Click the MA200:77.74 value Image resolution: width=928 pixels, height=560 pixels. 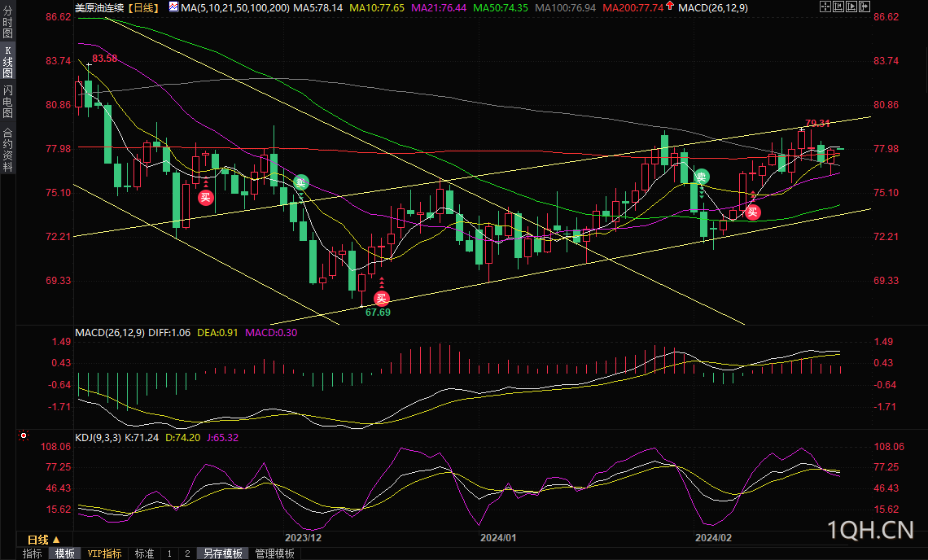[633, 7]
